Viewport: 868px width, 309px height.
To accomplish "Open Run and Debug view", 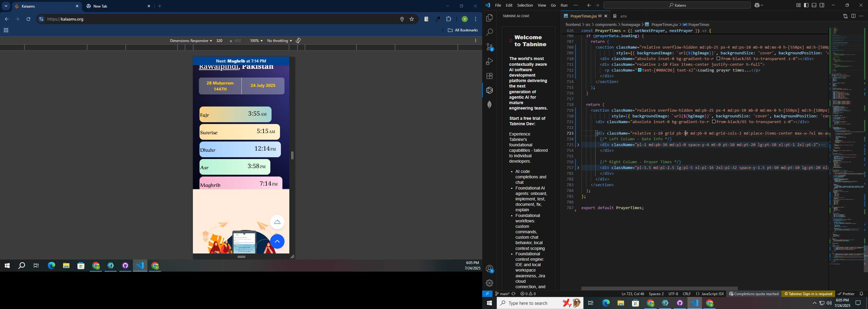I will pos(489,61).
